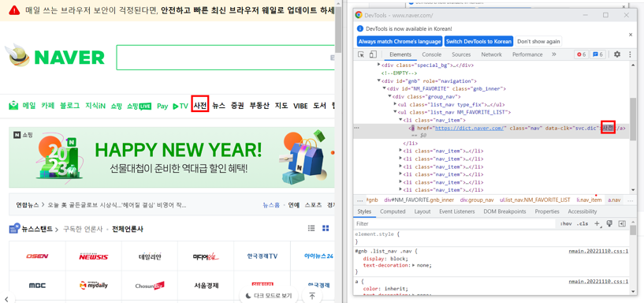
Task: Click the mydaily press logo
Action: [94, 285]
